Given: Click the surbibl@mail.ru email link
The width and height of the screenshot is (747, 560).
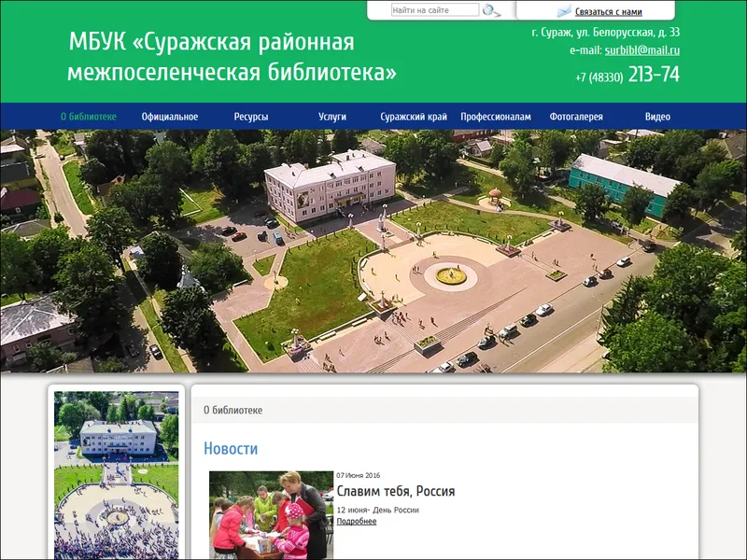Looking at the screenshot, I should point(642,50).
